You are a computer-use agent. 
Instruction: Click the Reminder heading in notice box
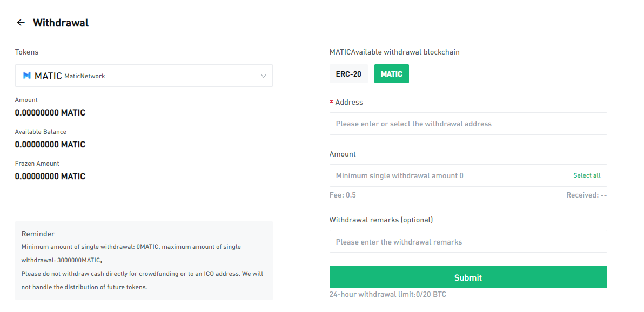click(x=38, y=234)
